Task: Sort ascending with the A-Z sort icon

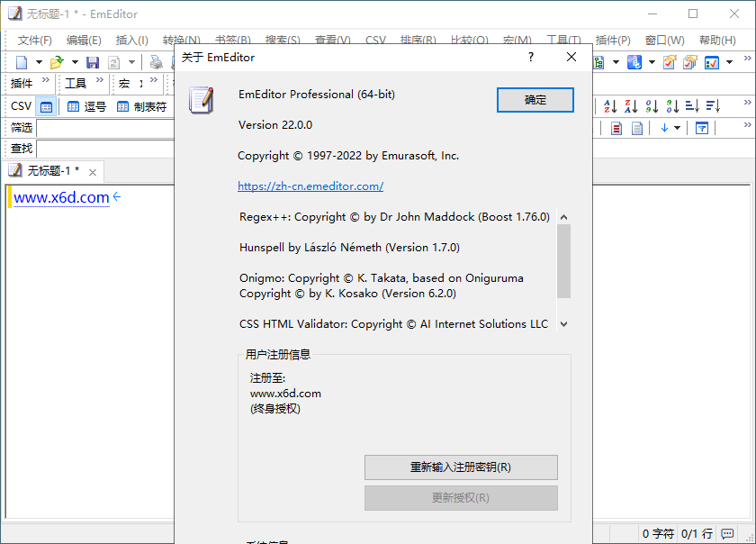Action: 610,107
